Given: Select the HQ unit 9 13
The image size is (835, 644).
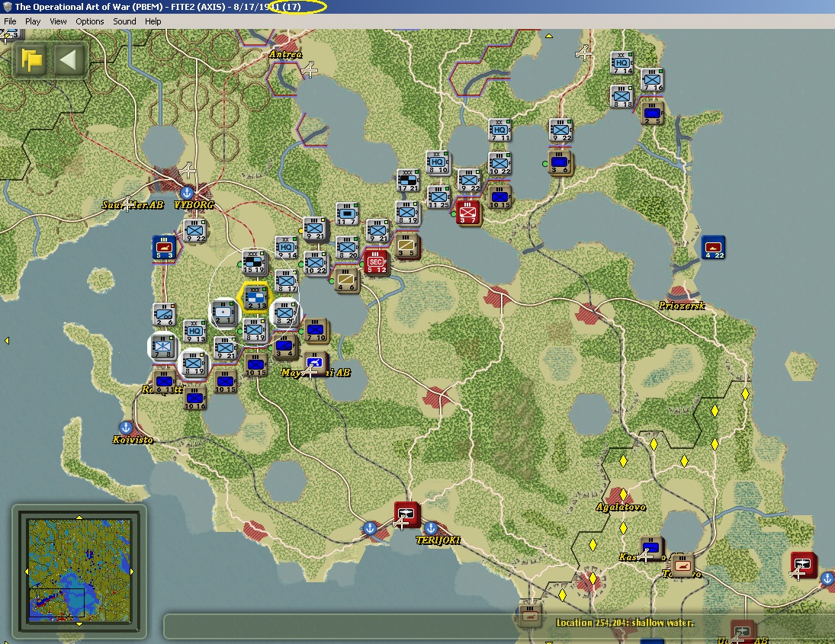Looking at the screenshot, I should coord(194,332).
